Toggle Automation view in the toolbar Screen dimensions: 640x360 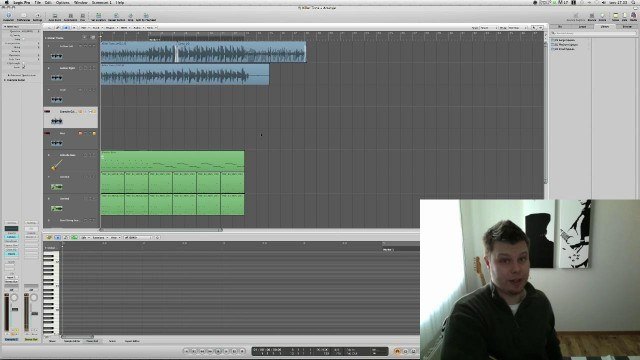point(70,16)
